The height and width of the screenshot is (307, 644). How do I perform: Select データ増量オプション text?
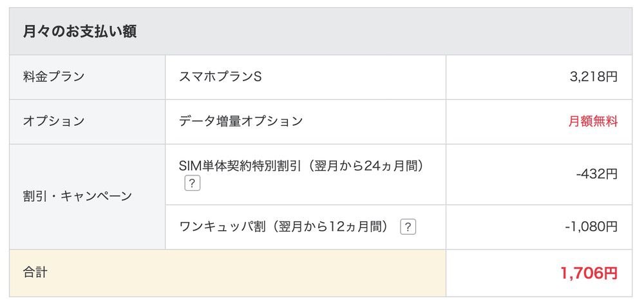(240, 121)
